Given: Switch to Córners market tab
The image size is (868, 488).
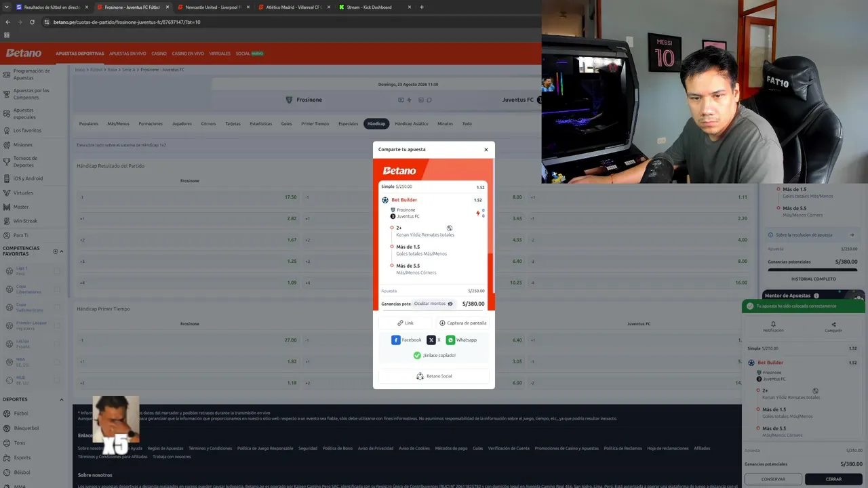Looking at the screenshot, I should tap(208, 123).
